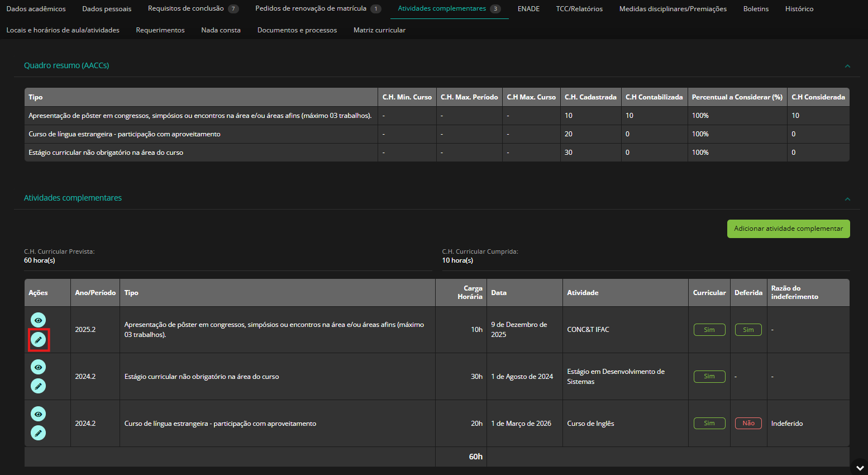Collapse the Quadro resumo (AACCs) section

point(847,66)
